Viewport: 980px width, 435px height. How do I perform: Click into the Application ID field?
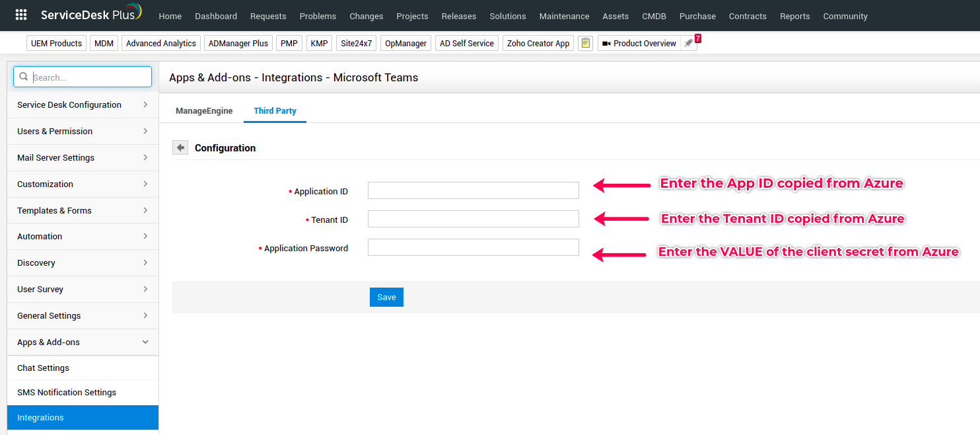[473, 190]
